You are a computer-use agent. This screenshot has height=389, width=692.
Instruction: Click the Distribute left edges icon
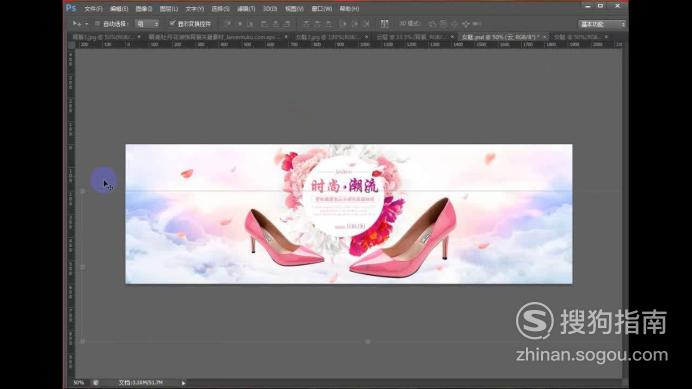[x=343, y=24]
